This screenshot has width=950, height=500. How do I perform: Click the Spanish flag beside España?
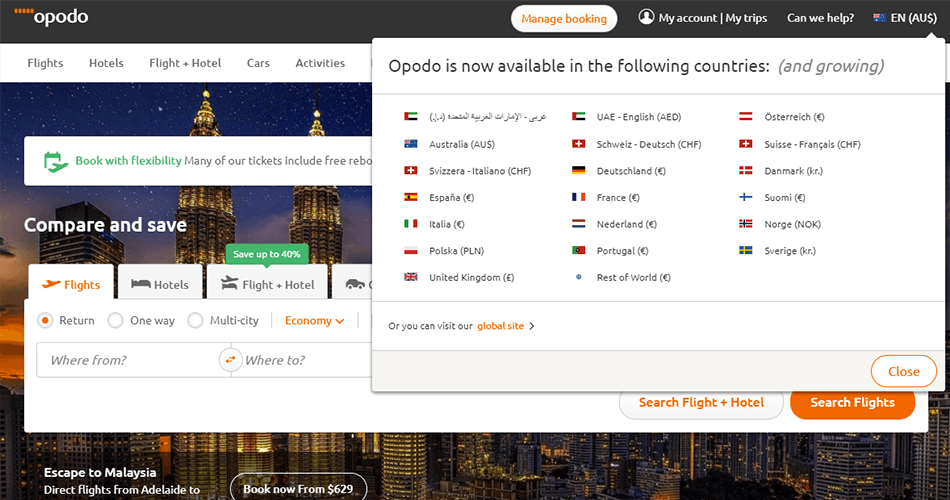point(411,197)
